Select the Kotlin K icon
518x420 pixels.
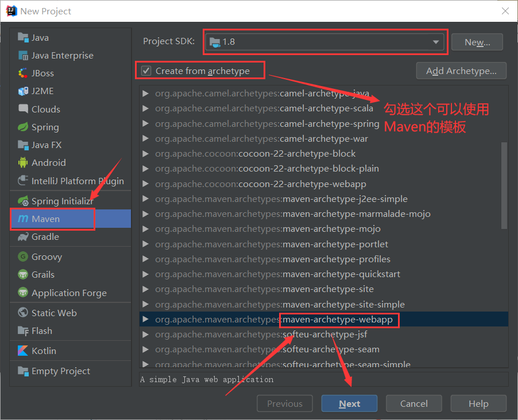click(23, 351)
